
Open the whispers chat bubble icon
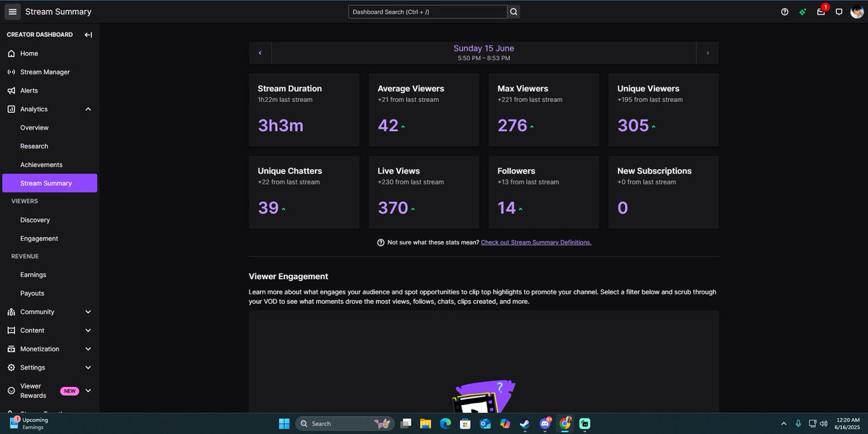(839, 12)
